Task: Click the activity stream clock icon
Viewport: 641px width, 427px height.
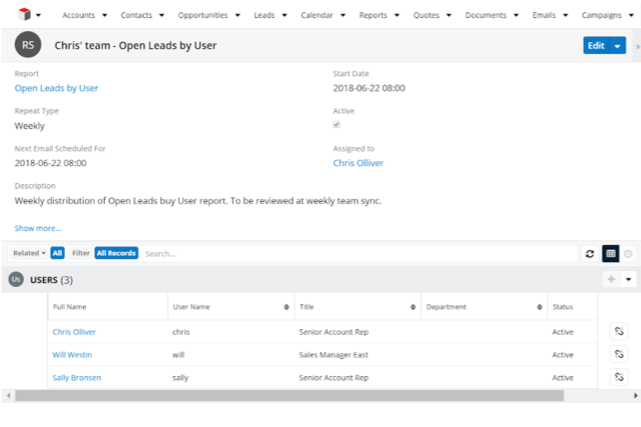Action: point(628,254)
